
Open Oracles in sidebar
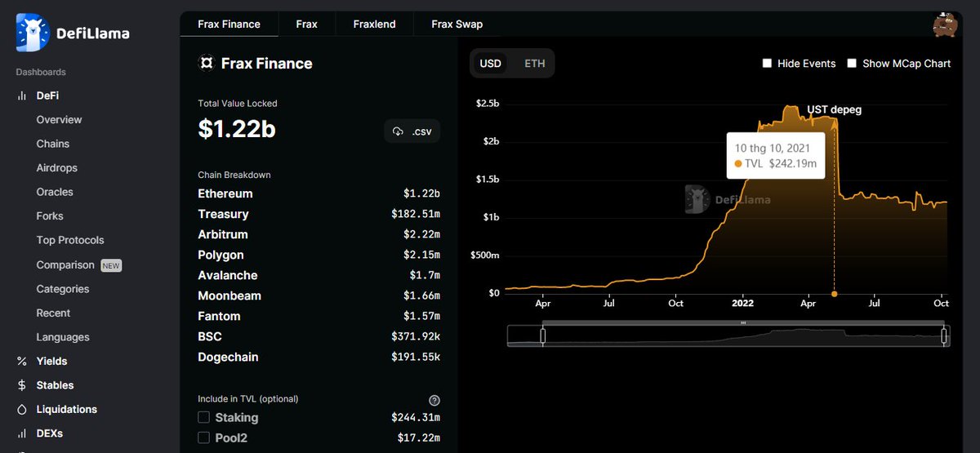coord(55,192)
